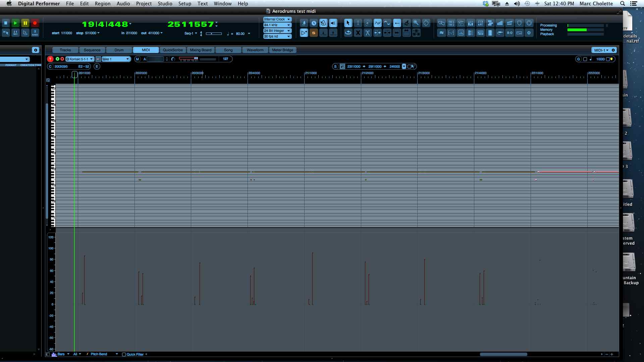Toggle auto scroll playback button

(304, 33)
